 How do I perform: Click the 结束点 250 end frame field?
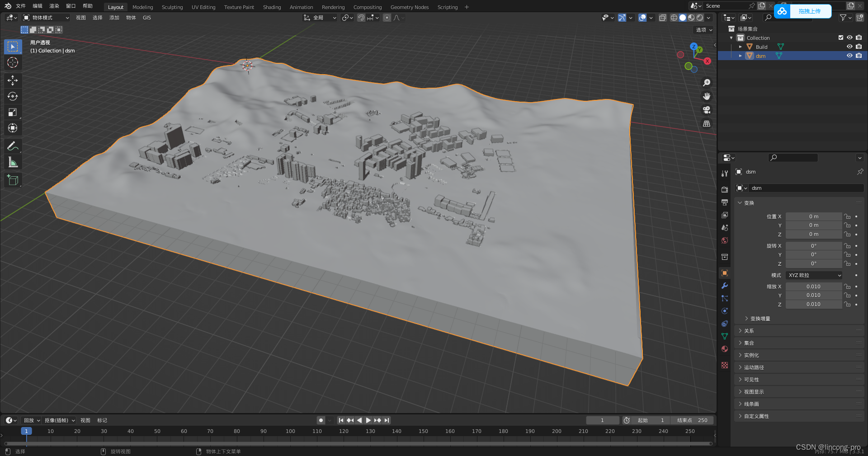click(692, 420)
